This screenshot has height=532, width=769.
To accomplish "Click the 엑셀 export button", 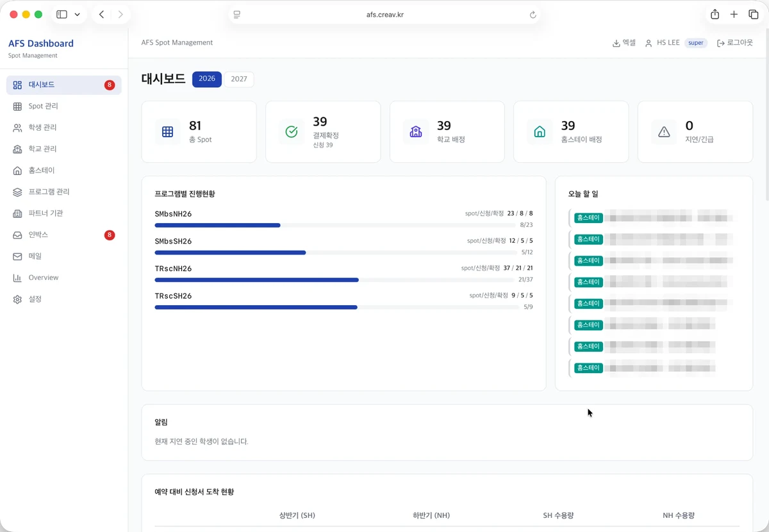I will [624, 43].
